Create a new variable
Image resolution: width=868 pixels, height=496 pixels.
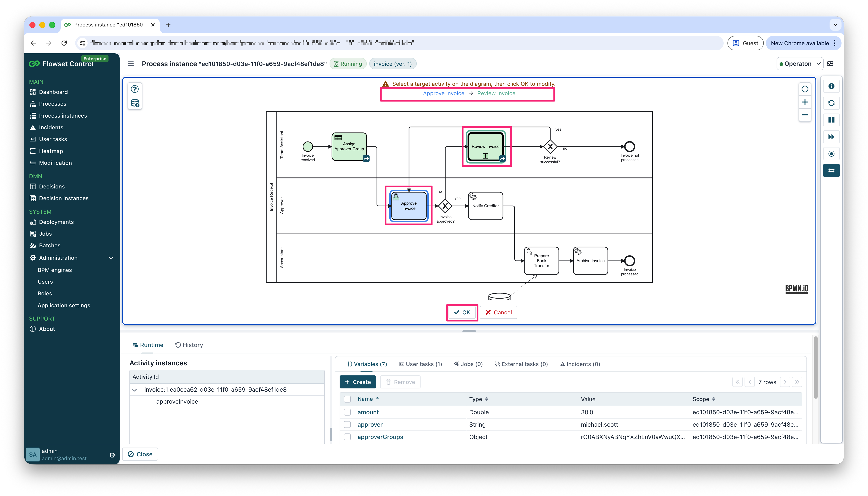point(357,382)
